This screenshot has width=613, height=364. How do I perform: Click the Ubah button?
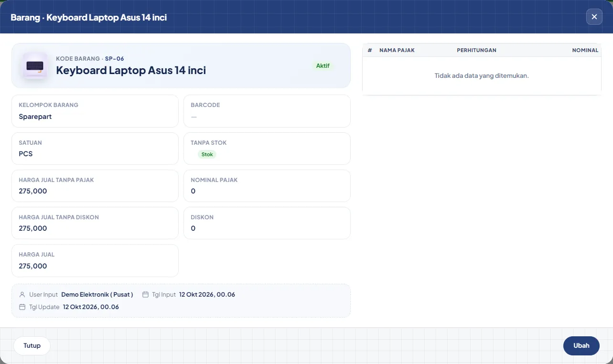581,346
